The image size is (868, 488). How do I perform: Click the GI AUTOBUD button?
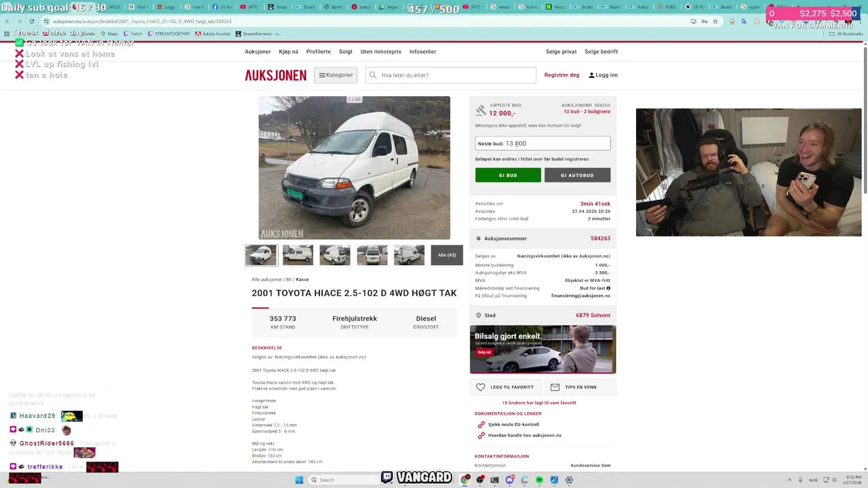pos(577,175)
